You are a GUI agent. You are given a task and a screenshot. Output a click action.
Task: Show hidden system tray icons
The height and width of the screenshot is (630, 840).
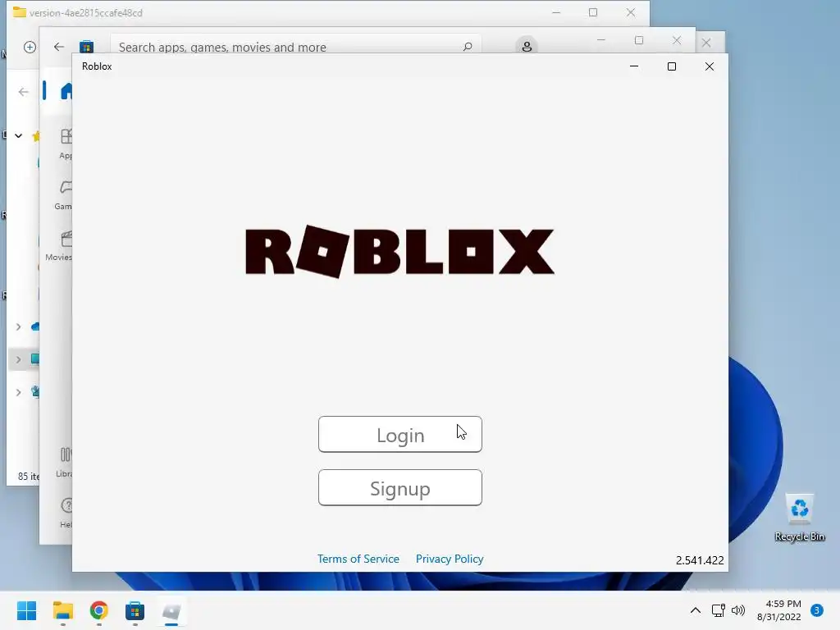click(x=695, y=610)
